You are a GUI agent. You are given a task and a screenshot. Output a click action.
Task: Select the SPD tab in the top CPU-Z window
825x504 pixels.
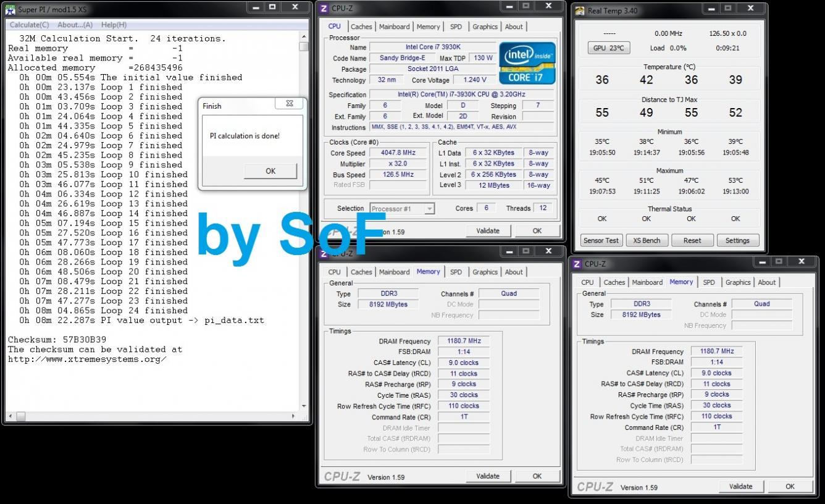[456, 27]
